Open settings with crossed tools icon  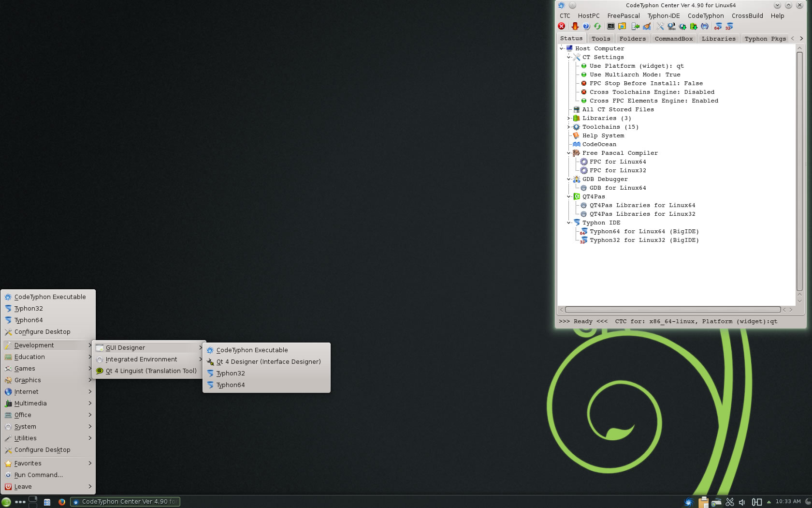point(660,26)
